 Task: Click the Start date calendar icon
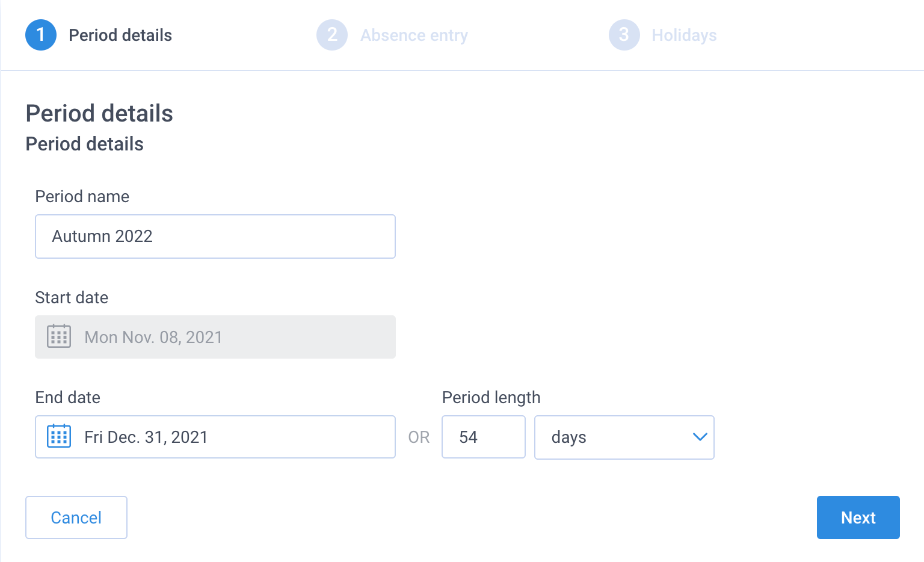click(59, 336)
